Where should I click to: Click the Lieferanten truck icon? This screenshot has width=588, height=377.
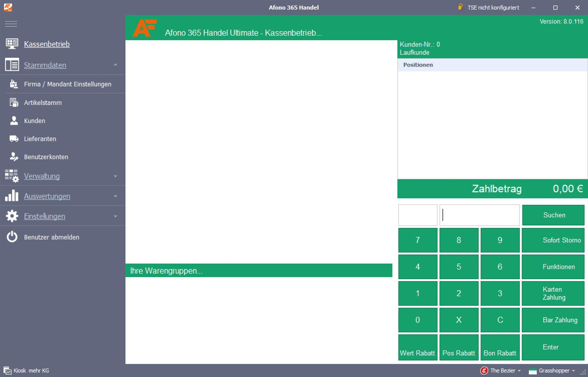[x=14, y=139]
